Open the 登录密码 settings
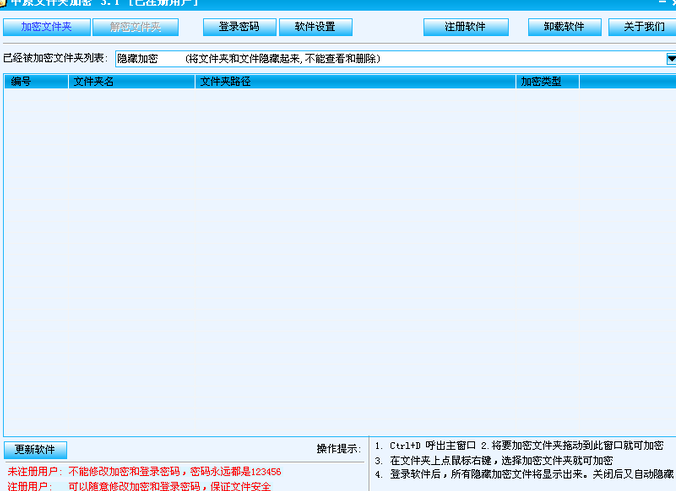Image resolution: width=676 pixels, height=491 pixels. (239, 27)
